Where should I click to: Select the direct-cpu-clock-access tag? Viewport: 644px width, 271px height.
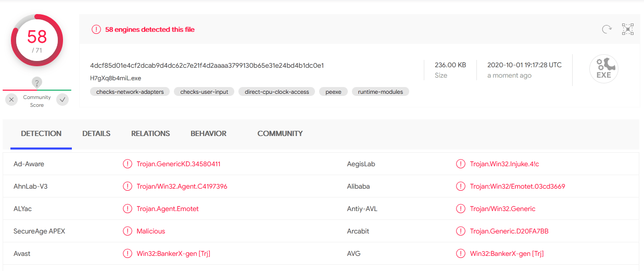pyautogui.click(x=277, y=92)
